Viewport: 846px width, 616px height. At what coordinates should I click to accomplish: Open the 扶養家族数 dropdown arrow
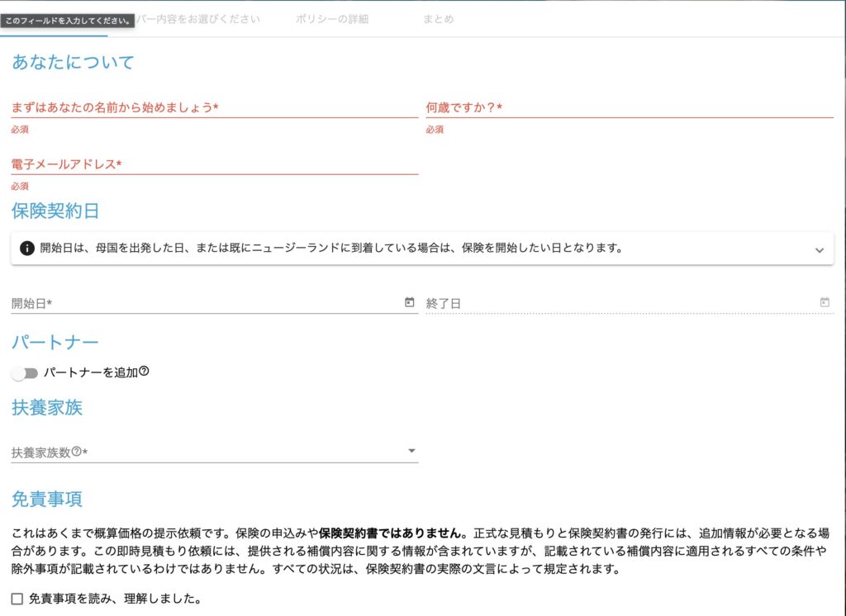click(411, 451)
